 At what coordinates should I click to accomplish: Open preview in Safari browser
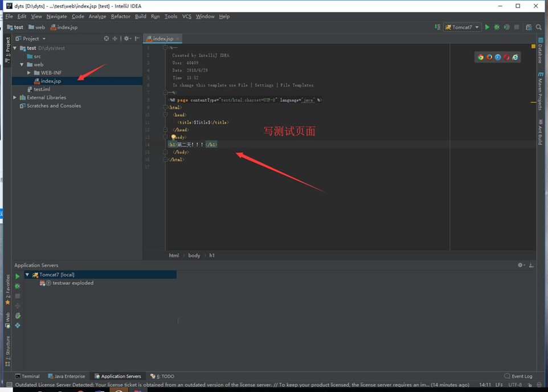pyautogui.click(x=498, y=57)
